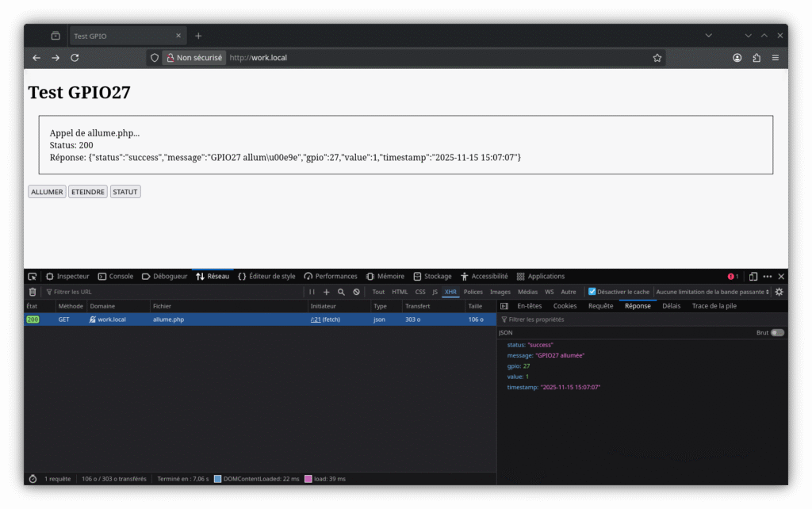The height and width of the screenshot is (509, 812).
Task: Click the element picker icon in DevTools
Action: [x=33, y=277]
